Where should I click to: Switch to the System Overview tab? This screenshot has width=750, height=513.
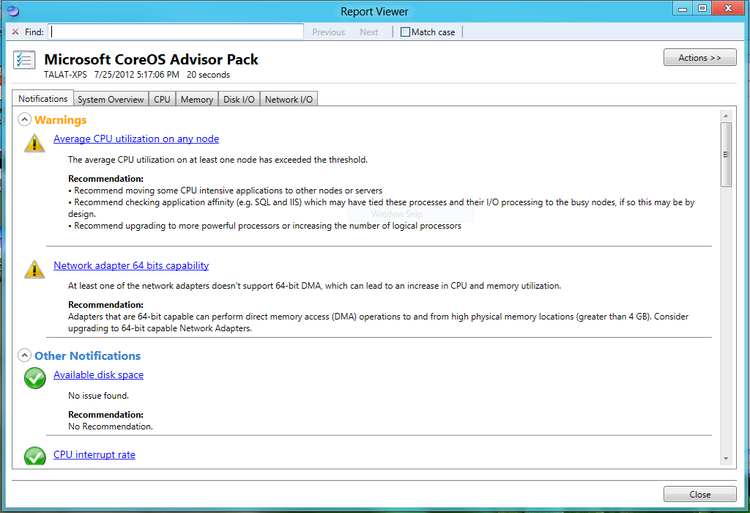[110, 99]
